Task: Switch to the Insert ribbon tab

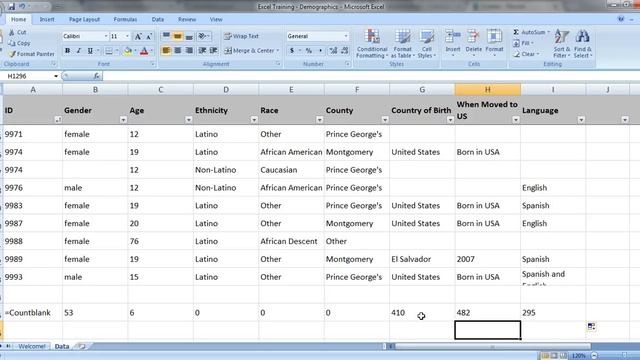Action: pos(47,19)
